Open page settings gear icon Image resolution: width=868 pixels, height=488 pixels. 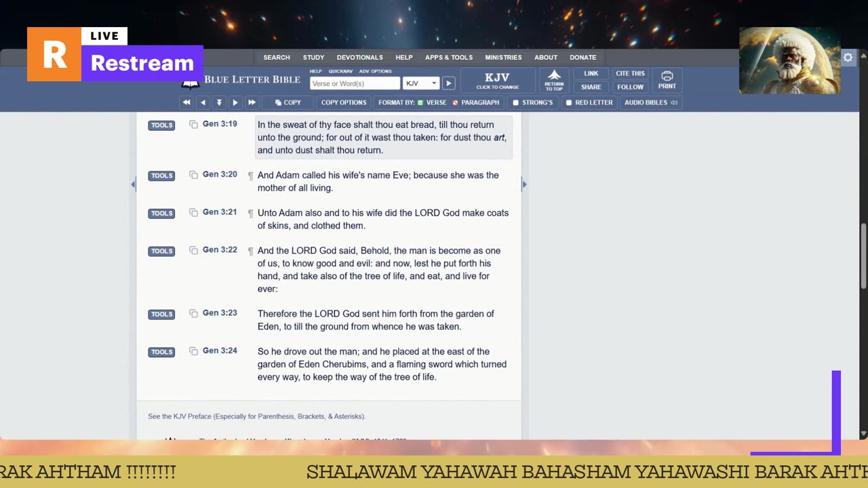point(848,58)
